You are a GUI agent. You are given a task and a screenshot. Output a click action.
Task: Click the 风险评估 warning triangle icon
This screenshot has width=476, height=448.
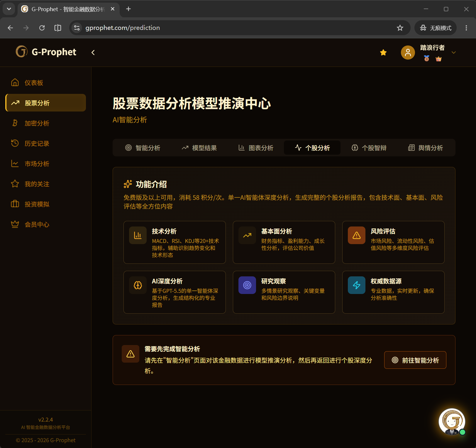pyautogui.click(x=356, y=235)
